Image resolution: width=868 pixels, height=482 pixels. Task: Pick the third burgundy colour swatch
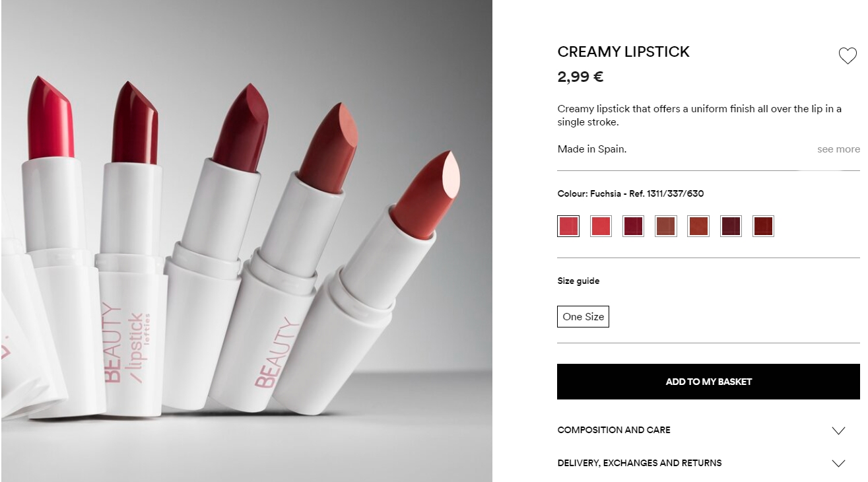pyautogui.click(x=633, y=226)
